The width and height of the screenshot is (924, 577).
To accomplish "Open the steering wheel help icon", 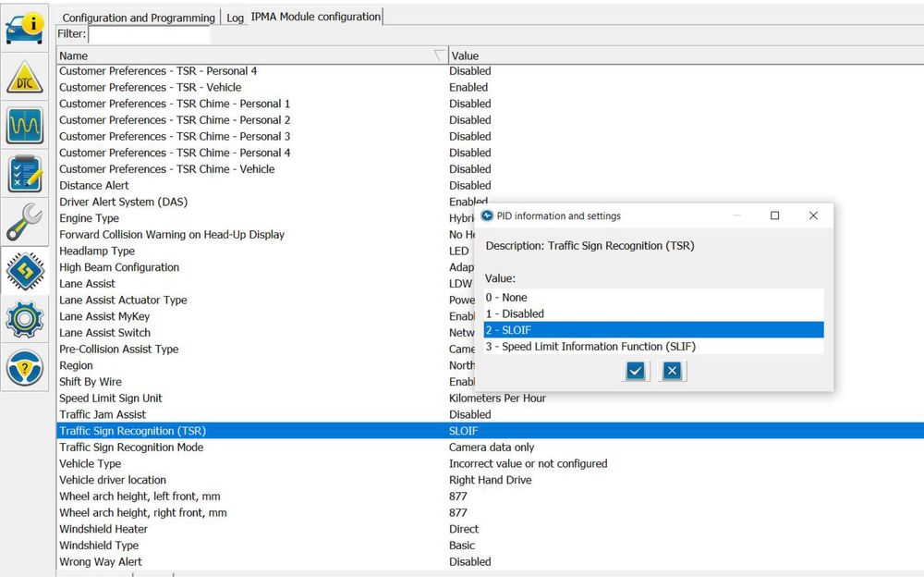I will [x=25, y=368].
